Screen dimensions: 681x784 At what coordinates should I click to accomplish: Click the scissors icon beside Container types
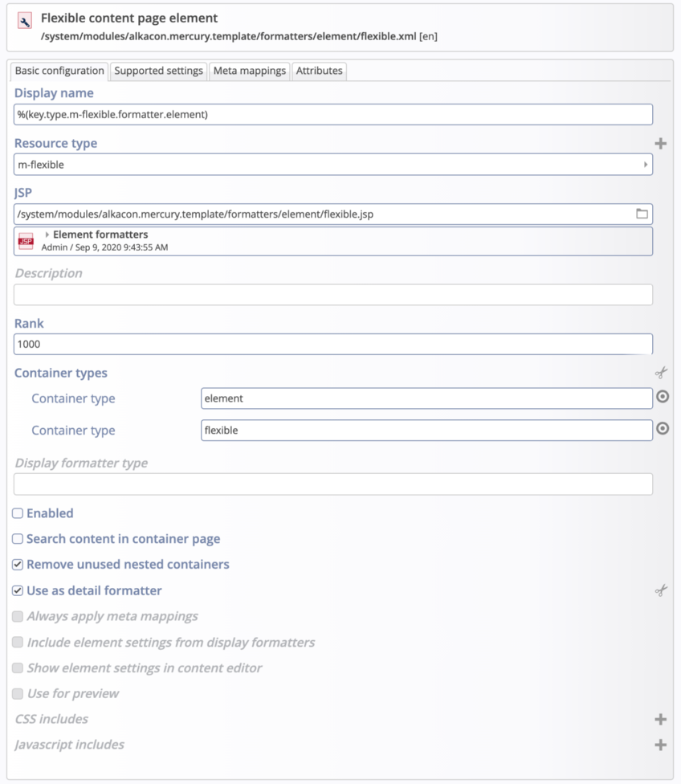pyautogui.click(x=660, y=373)
